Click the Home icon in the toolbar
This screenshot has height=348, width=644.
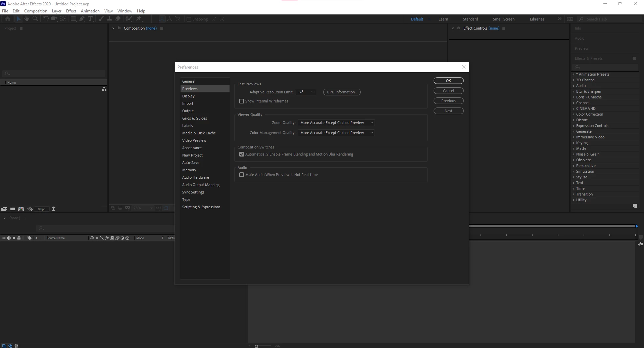[x=8, y=19]
